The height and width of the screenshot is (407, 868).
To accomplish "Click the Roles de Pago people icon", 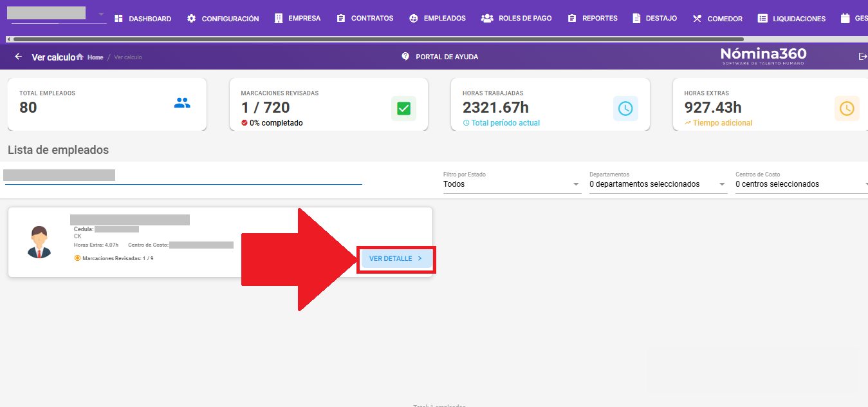I will coord(487,19).
